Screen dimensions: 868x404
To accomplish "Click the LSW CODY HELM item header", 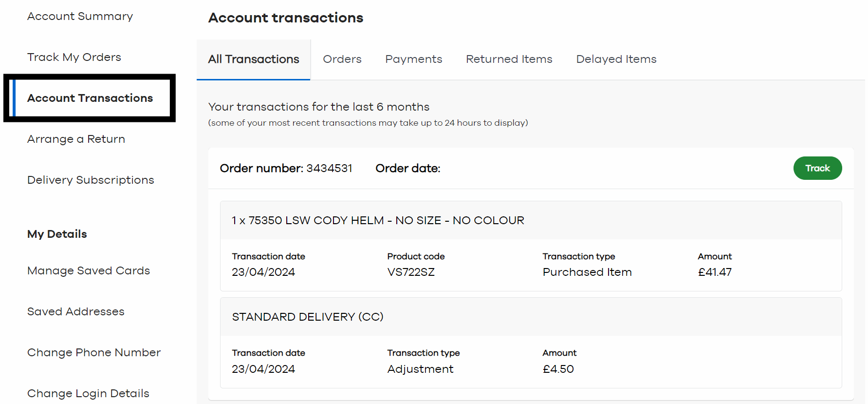I will pyautogui.click(x=378, y=220).
